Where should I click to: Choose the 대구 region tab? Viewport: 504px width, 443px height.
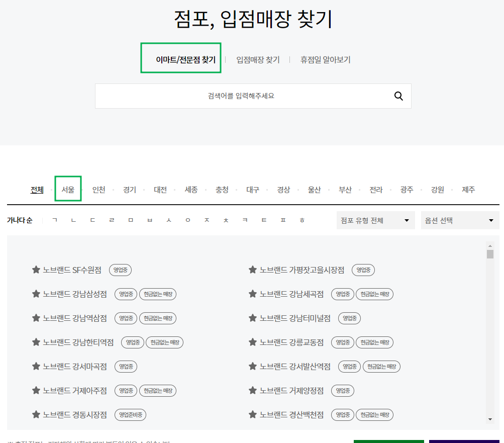(x=253, y=190)
